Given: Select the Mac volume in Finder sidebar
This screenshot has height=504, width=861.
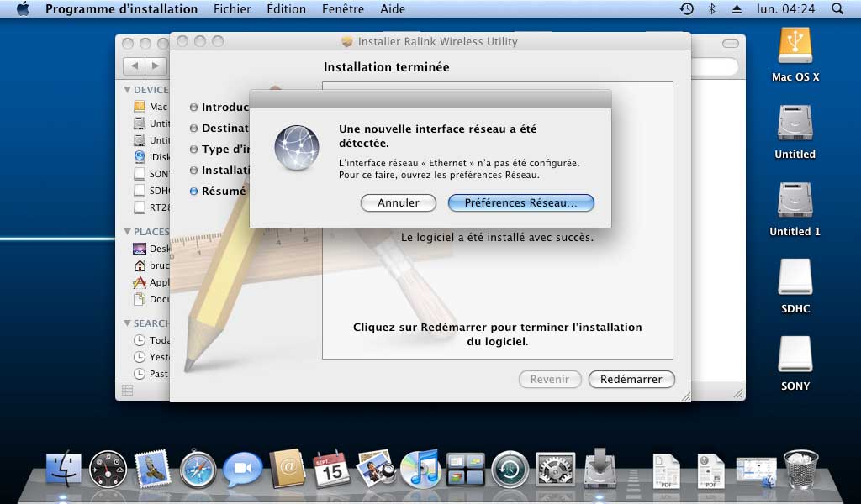Looking at the screenshot, I should pyautogui.click(x=151, y=107).
